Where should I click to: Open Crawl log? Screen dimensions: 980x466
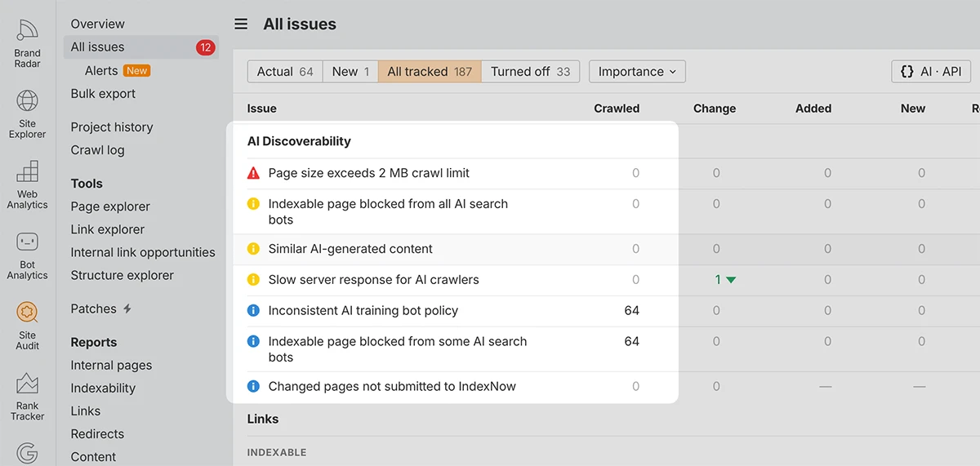(x=97, y=150)
